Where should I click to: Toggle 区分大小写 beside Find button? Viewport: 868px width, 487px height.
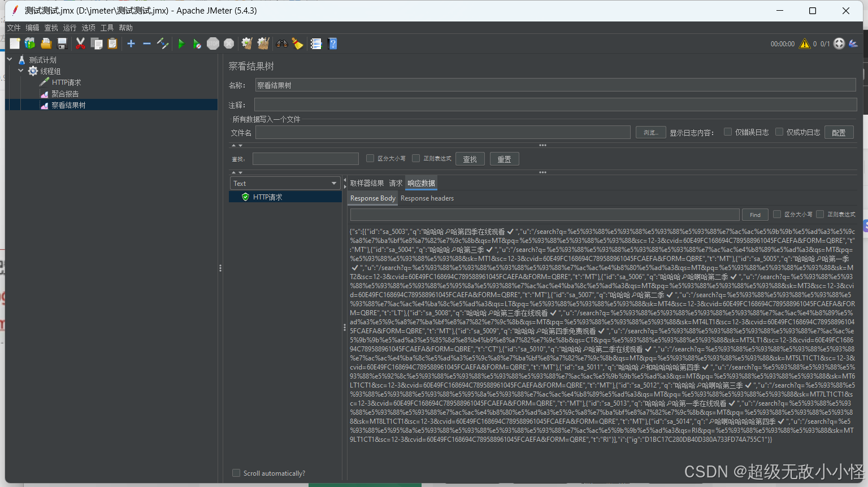[x=777, y=214]
